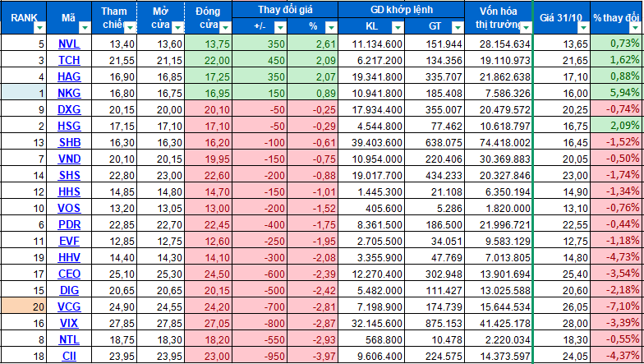The image size is (644, 364).
Task: Open the KL column filter dropdown
Action: [x=398, y=28]
